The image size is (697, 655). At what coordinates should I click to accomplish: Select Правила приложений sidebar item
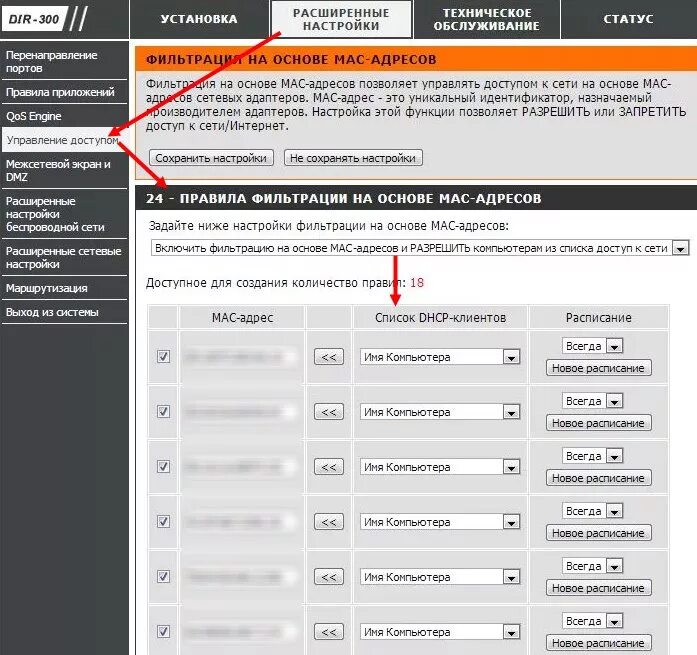click(x=64, y=92)
